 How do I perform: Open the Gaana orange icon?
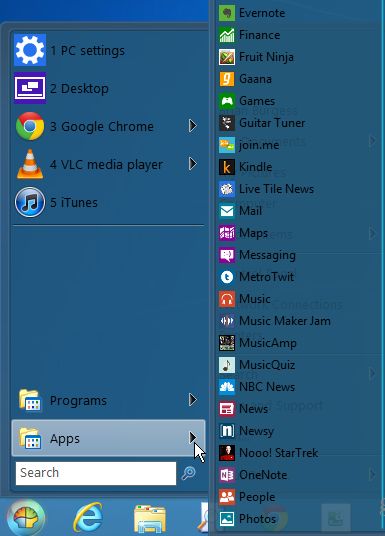(x=227, y=79)
